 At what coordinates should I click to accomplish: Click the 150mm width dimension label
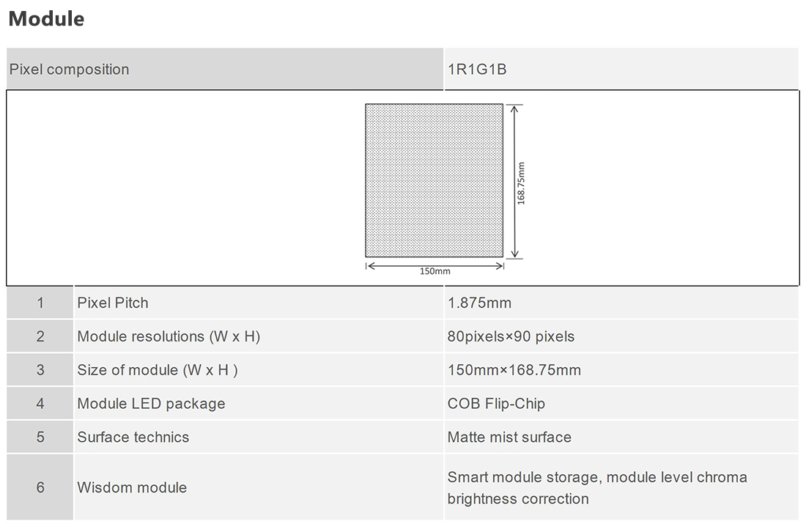pos(435,271)
